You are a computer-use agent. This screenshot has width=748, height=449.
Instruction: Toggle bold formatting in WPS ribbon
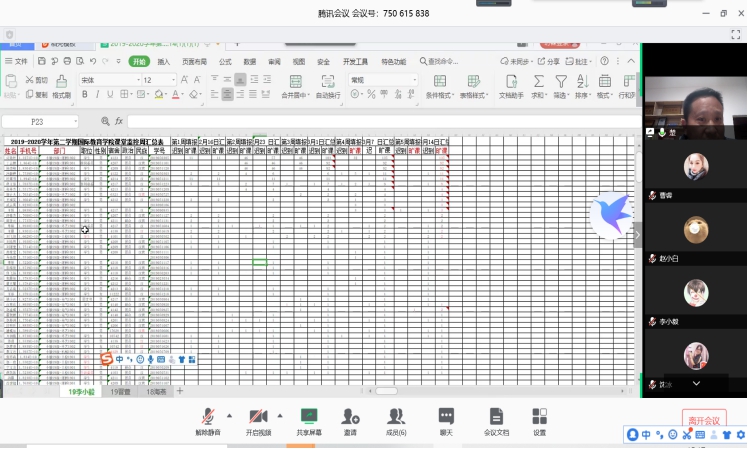click(84, 95)
